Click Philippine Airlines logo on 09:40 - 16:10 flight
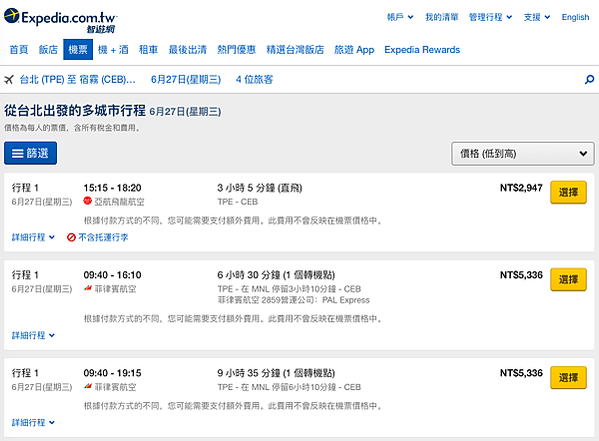Viewport: 599px width, 441px height. (88, 288)
